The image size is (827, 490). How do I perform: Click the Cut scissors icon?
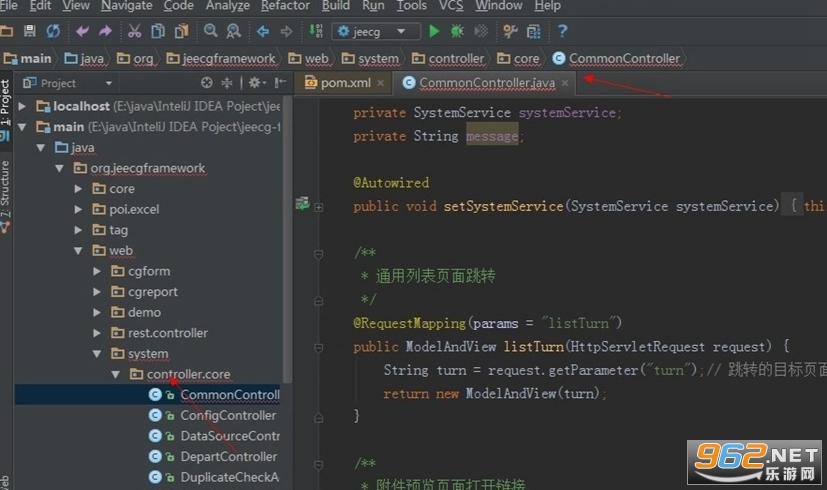coord(134,31)
